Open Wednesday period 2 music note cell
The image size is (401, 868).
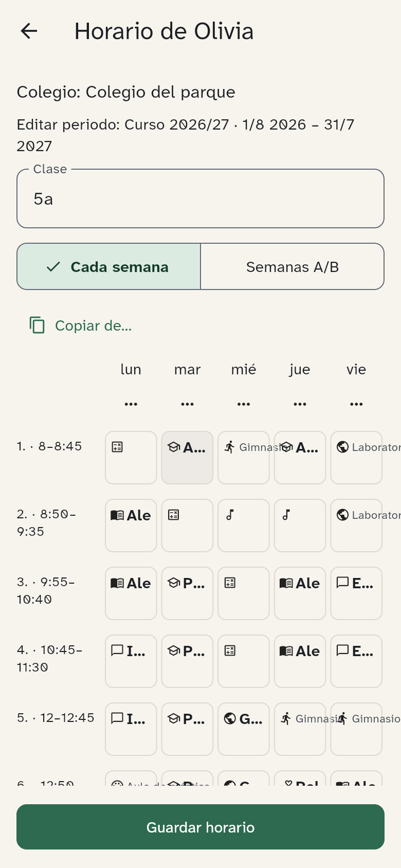click(244, 526)
